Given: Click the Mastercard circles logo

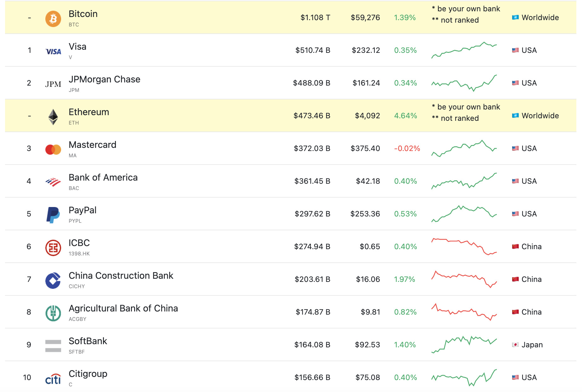Looking at the screenshot, I should pyautogui.click(x=53, y=150).
